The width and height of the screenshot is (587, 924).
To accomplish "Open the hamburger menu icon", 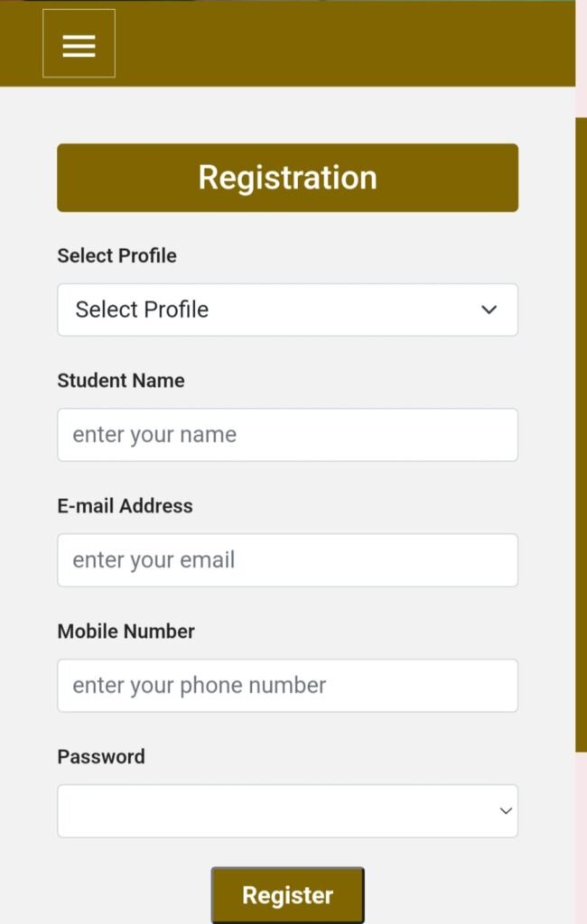I will click(79, 45).
